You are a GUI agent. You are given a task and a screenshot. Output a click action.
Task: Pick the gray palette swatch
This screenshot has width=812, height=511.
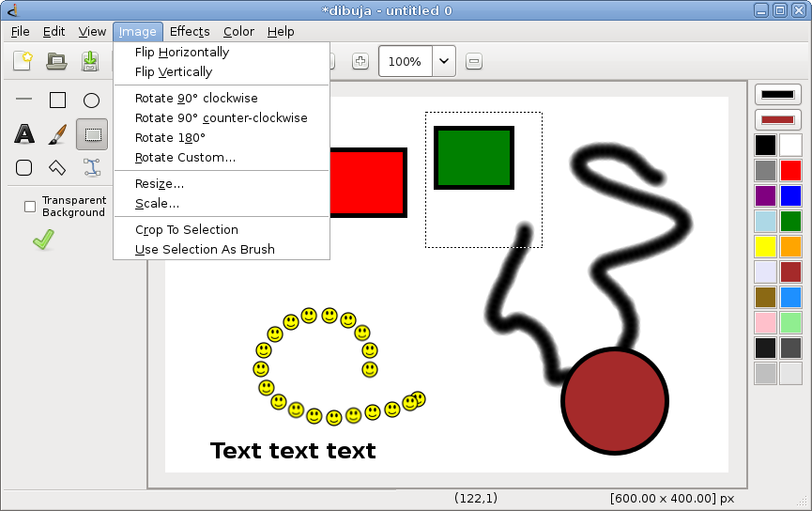[765, 171]
